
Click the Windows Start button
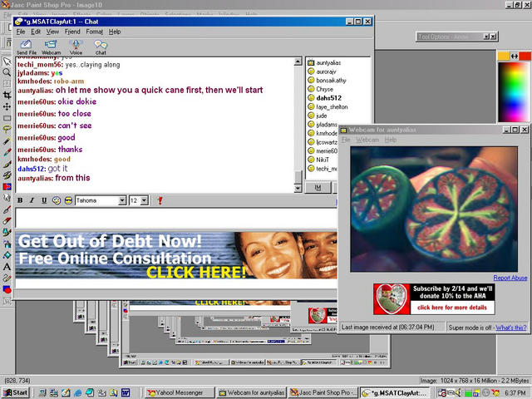click(16, 392)
